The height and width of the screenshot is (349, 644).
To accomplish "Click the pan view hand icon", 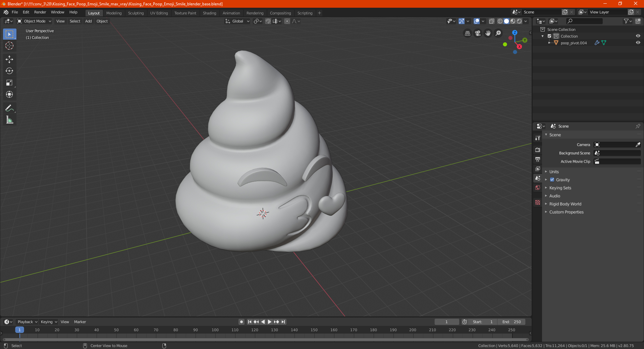I will [x=488, y=33].
